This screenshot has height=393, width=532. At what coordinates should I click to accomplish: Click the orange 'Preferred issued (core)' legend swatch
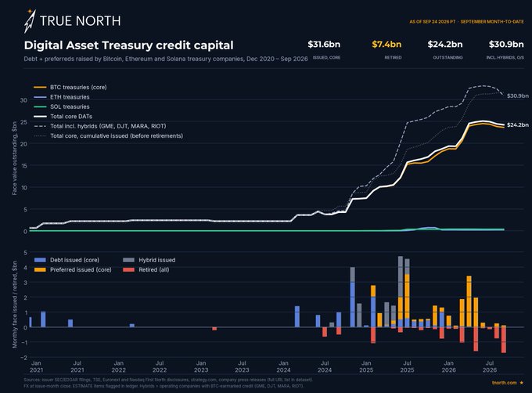40,270
